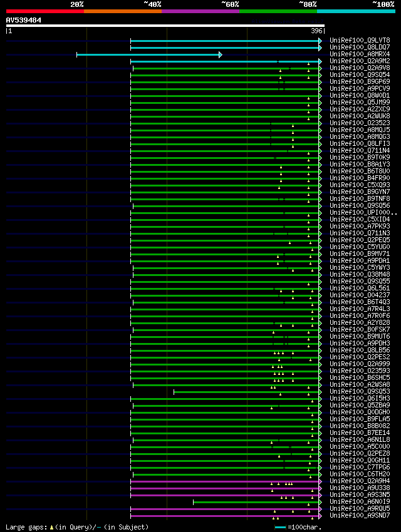Click the UniRef100_Q8LB56 label

pyautogui.click(x=360, y=350)
